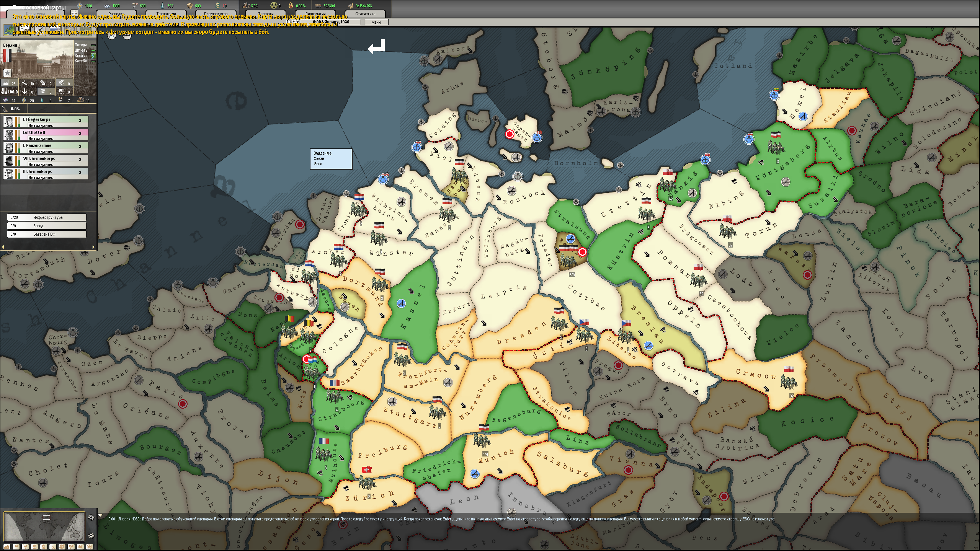The height and width of the screenshot is (551, 980).
Task: Click the left scroll arrow in province panel
Action: [3, 247]
